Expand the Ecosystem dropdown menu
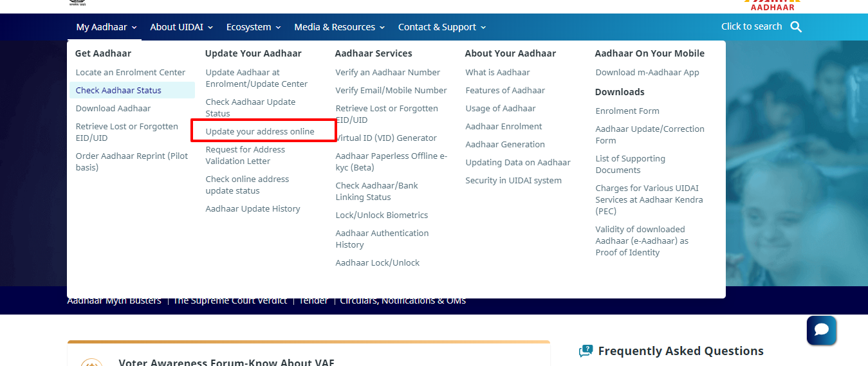868x366 pixels. (x=254, y=27)
